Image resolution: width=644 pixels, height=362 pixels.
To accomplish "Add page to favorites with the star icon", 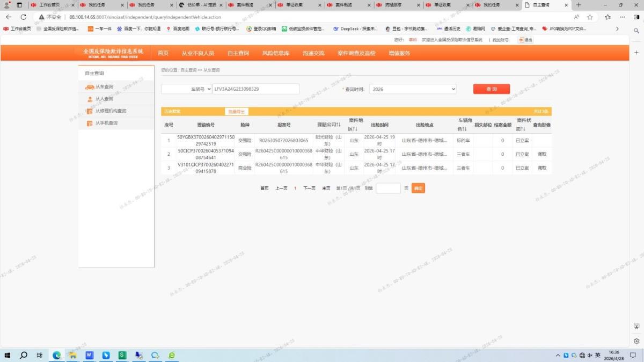I will [590, 17].
